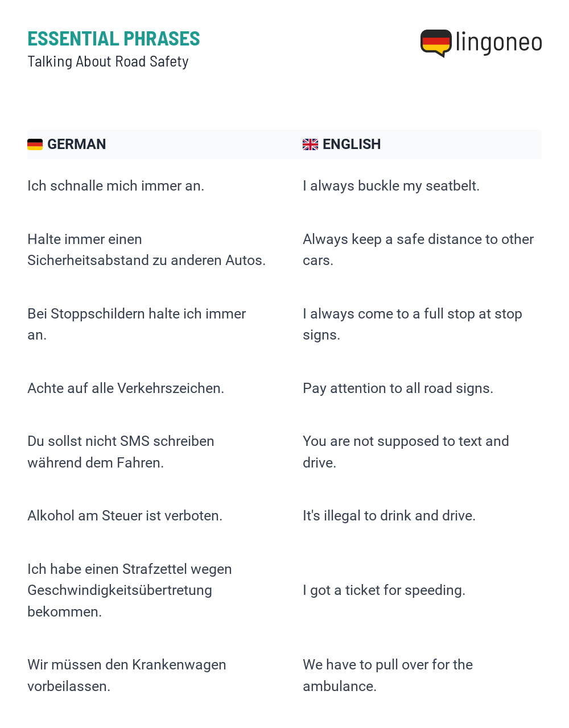Click the 'Bei Stoppschildern halte ich' phrase

(137, 324)
